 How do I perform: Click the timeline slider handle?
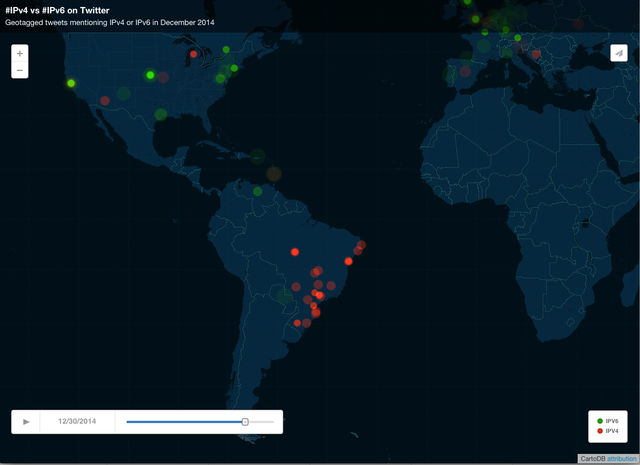(x=245, y=422)
